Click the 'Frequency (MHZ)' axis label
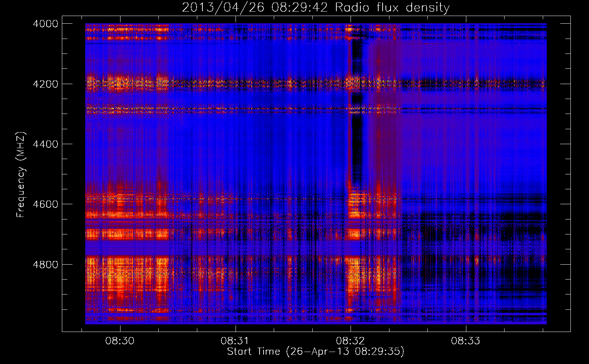 21,175
